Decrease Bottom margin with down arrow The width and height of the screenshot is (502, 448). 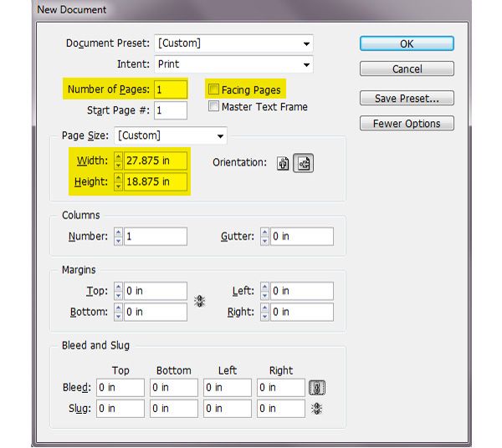[119, 316]
